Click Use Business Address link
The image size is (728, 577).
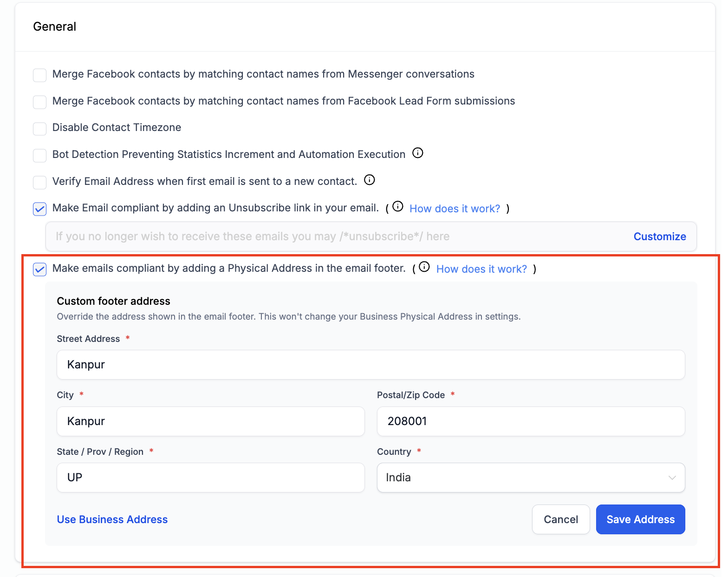click(112, 519)
